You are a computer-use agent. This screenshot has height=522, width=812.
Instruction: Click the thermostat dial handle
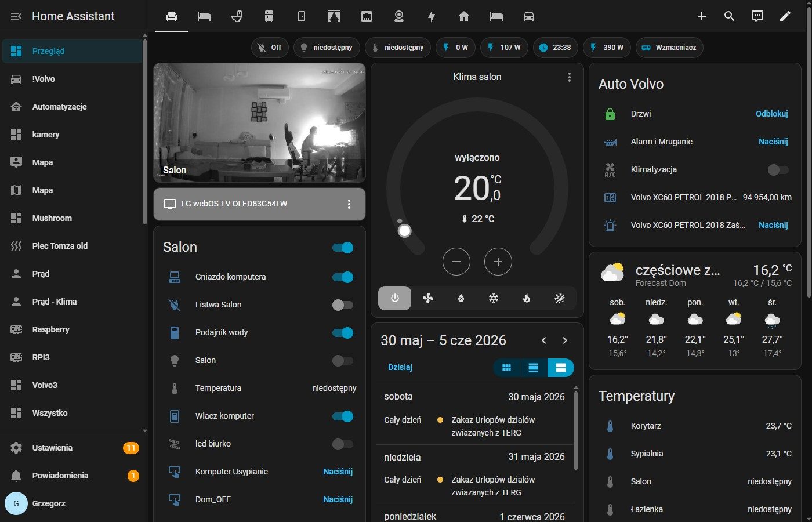tap(405, 231)
